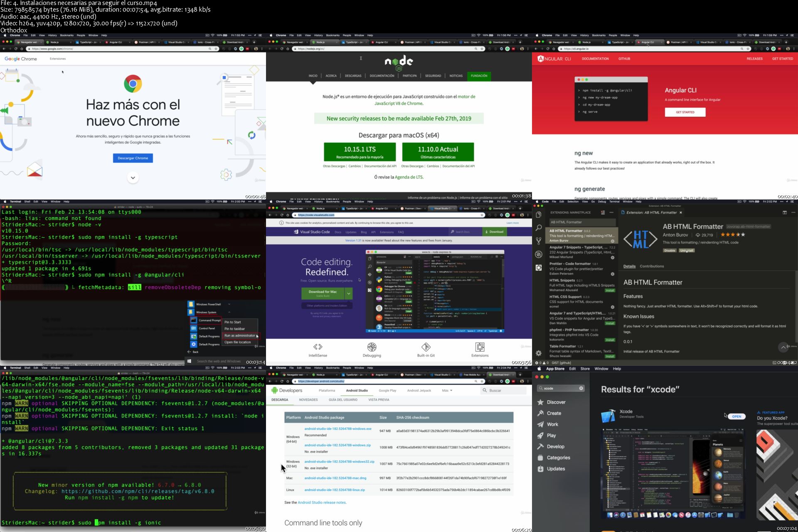Disable the AB HTML Formatter extension

(670, 251)
